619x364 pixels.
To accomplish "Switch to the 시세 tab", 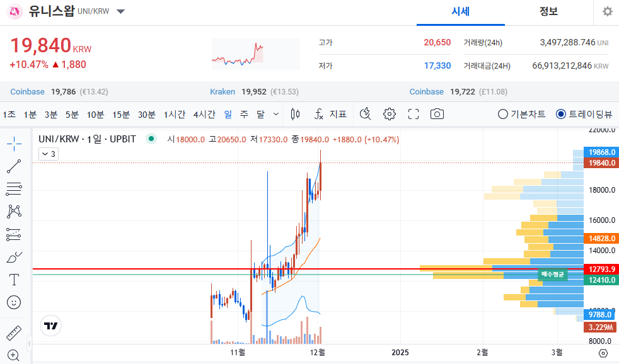I will tap(461, 12).
